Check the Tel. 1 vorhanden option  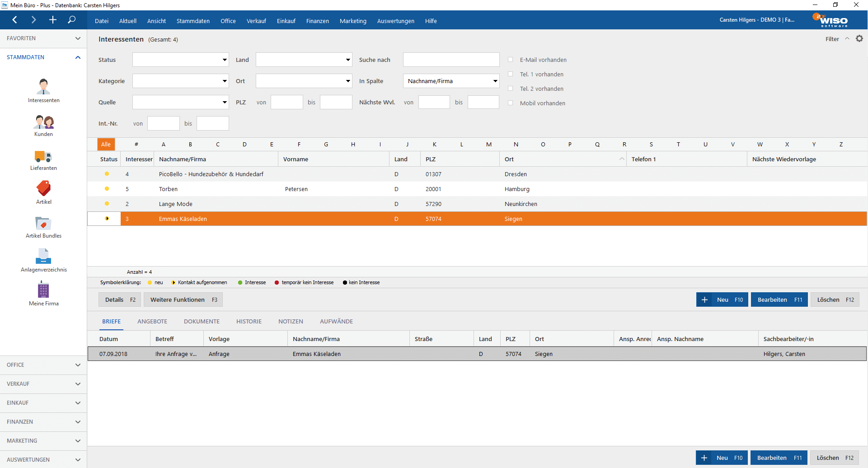pyautogui.click(x=510, y=74)
